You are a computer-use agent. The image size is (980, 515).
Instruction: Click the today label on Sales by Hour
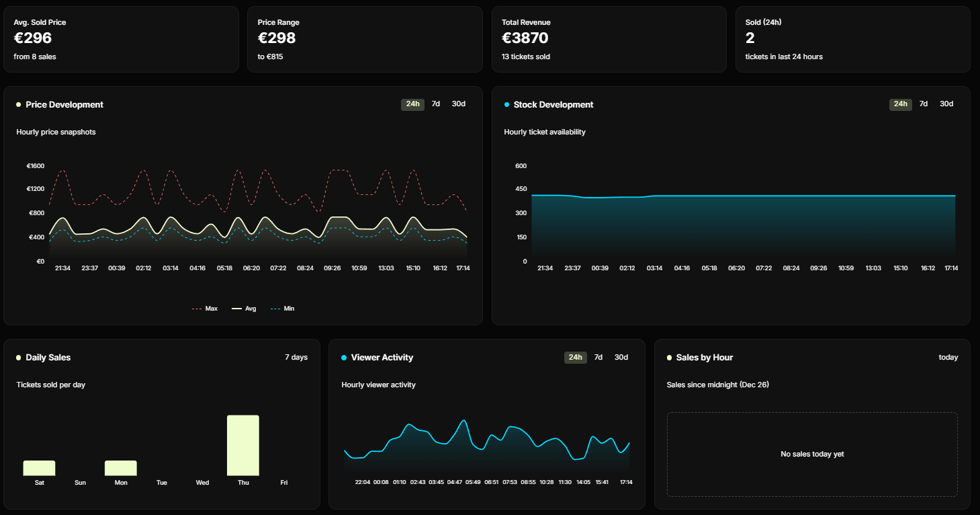[948, 357]
